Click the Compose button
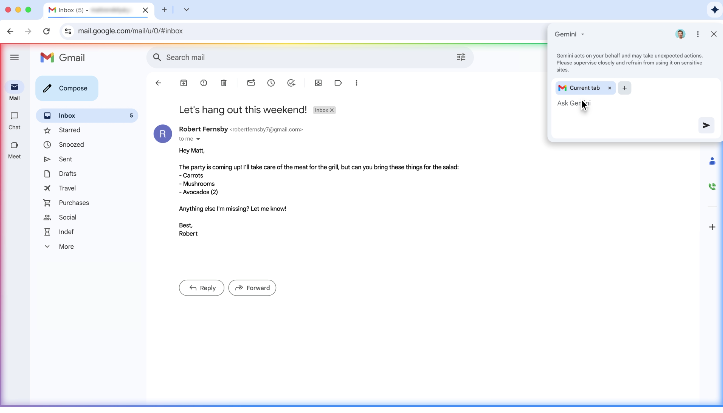723x413 pixels. (x=67, y=88)
